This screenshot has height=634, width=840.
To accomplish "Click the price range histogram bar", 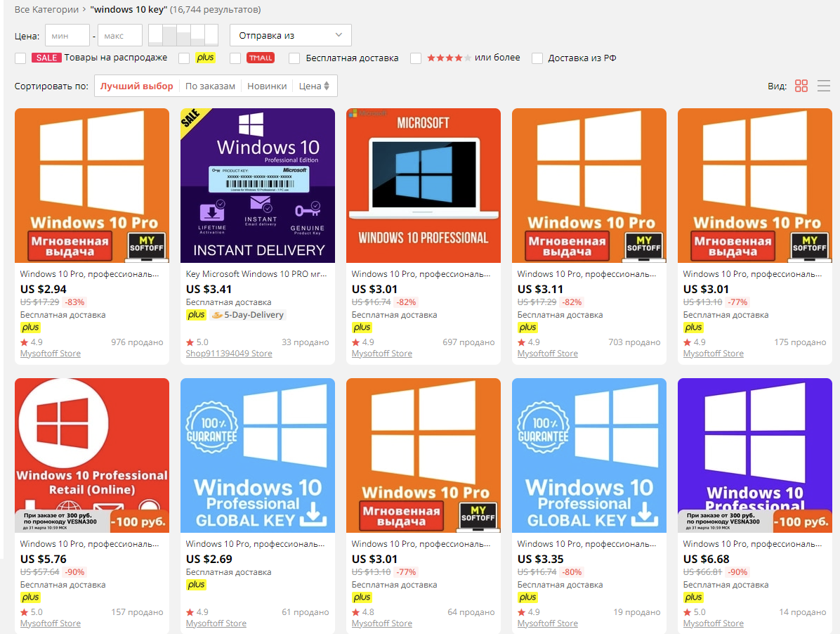I will click(x=183, y=35).
